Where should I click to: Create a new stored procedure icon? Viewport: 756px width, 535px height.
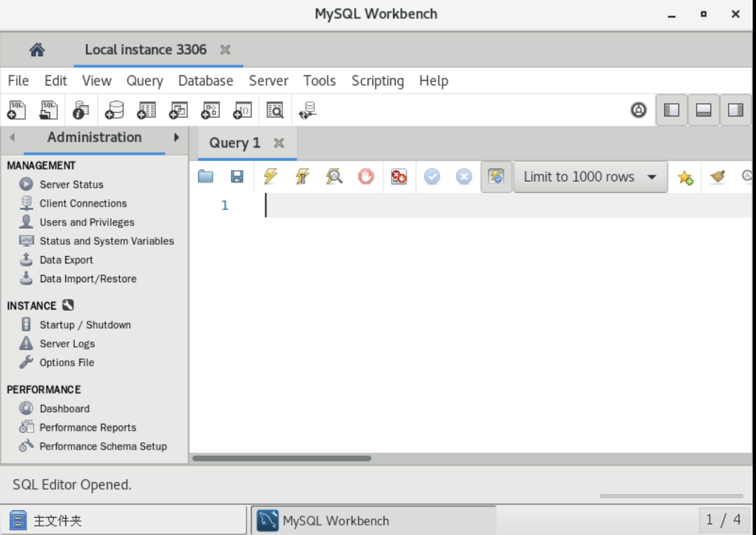(x=210, y=110)
